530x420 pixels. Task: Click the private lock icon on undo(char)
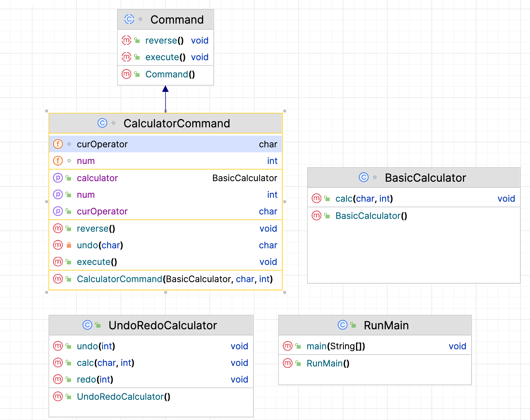(x=69, y=245)
